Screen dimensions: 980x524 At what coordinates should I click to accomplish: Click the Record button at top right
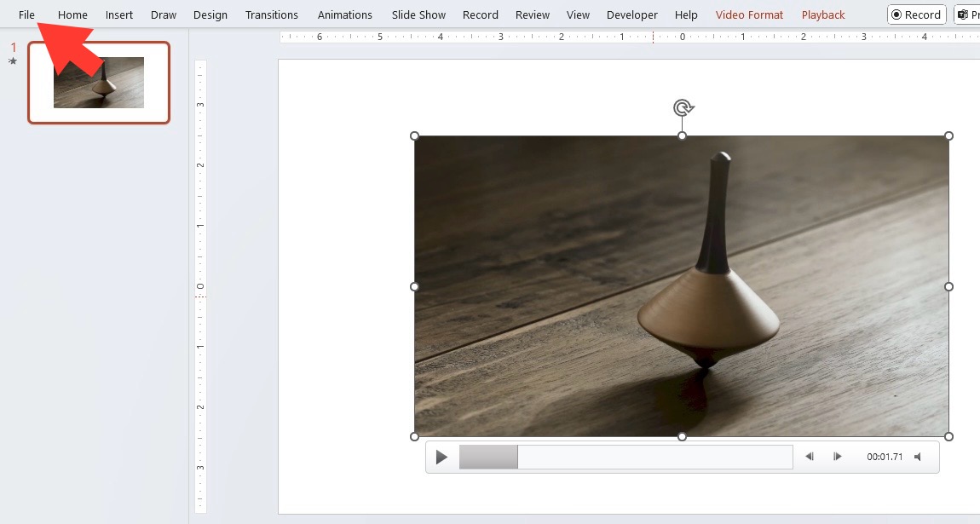point(916,14)
